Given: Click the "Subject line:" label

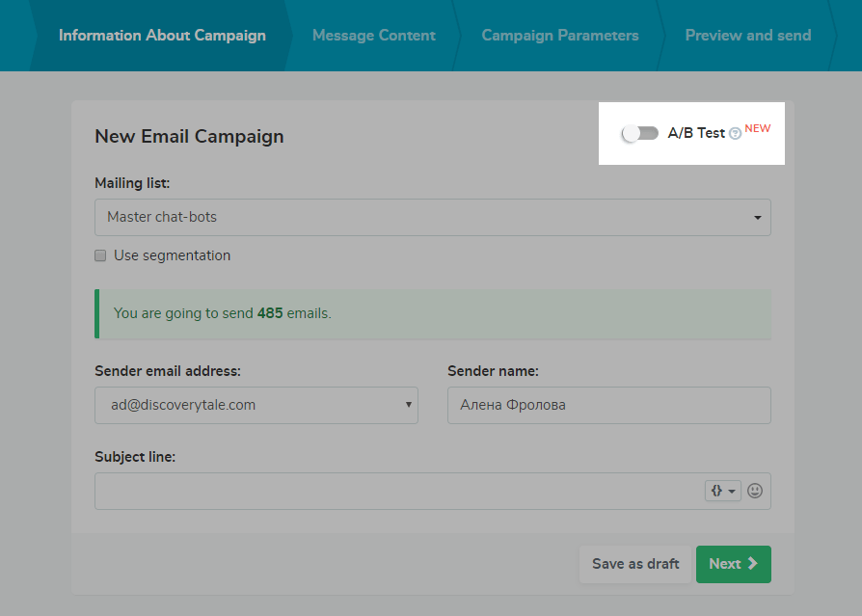Looking at the screenshot, I should tap(135, 457).
